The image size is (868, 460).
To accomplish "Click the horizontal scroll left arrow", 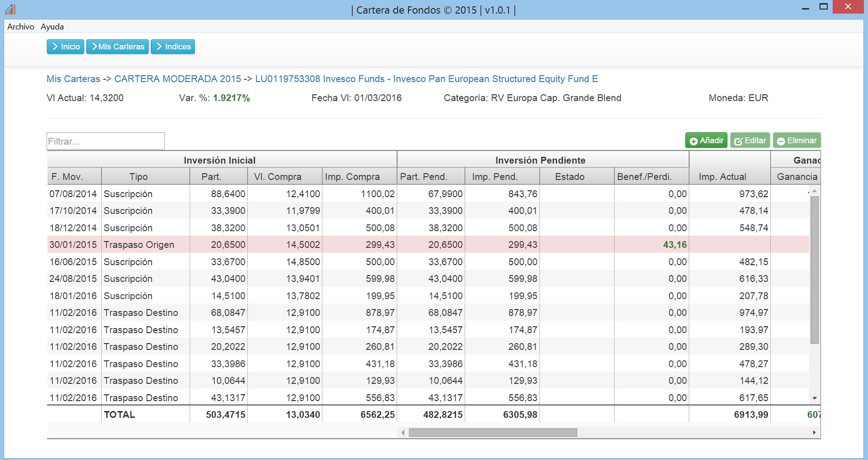I will coord(403,433).
